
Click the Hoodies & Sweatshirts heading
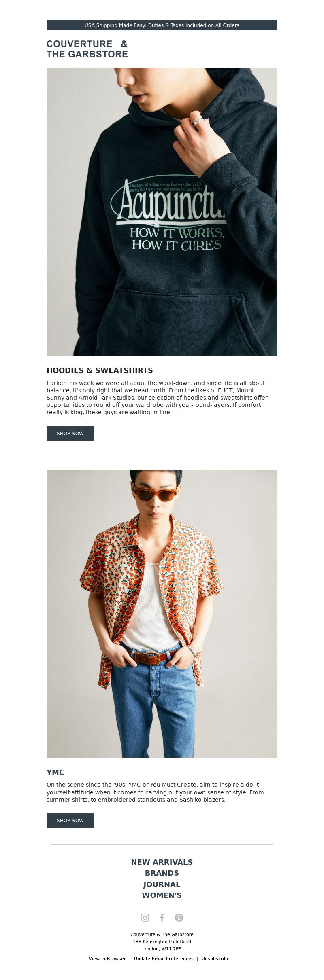click(100, 370)
